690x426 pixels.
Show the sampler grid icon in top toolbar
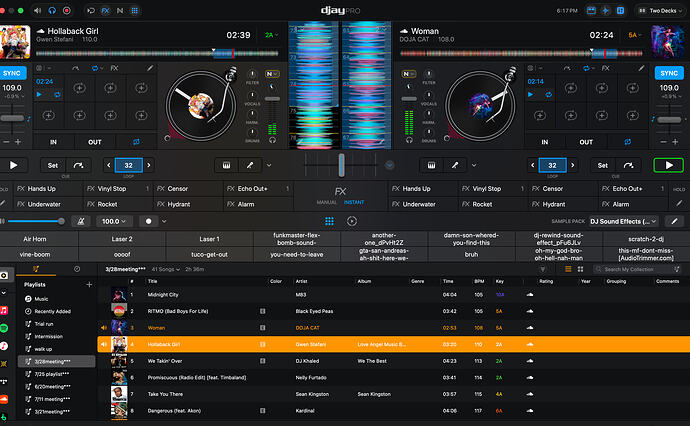(134, 10)
